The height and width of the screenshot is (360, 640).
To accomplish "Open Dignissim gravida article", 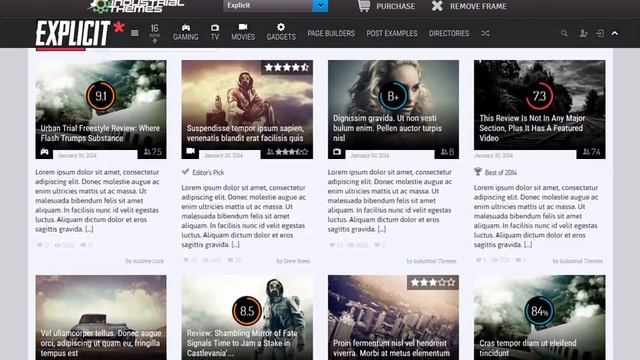I will 387,128.
